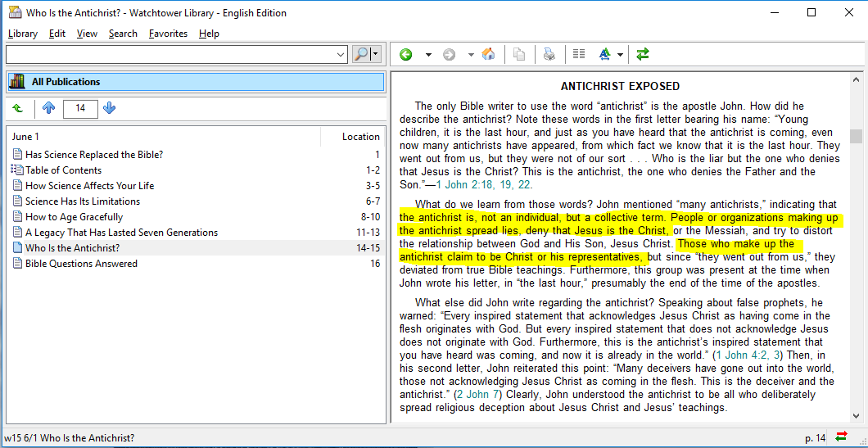Expand the Back button history dropdown
The width and height of the screenshot is (868, 448).
point(427,55)
